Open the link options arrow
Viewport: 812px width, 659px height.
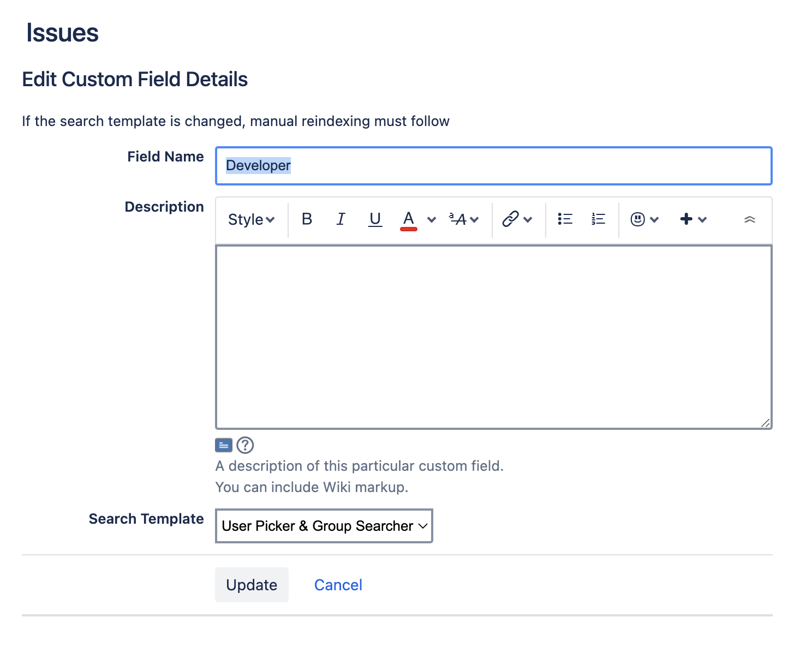(528, 219)
